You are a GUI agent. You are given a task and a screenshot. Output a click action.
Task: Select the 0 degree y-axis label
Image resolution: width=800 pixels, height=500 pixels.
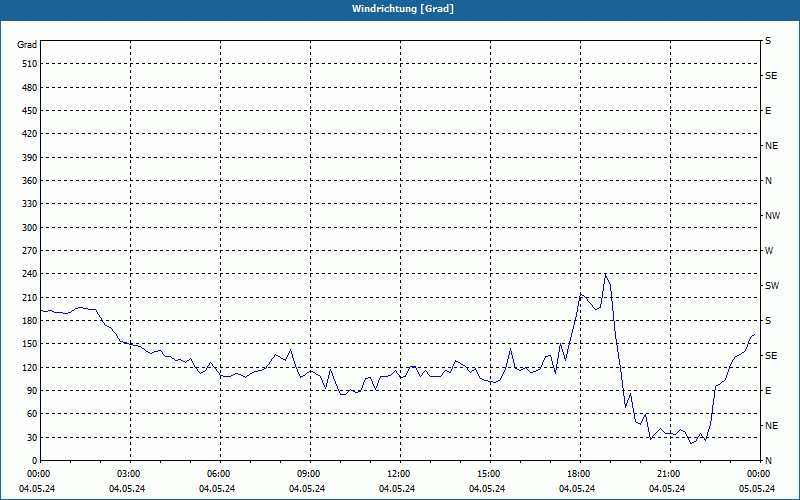34,461
